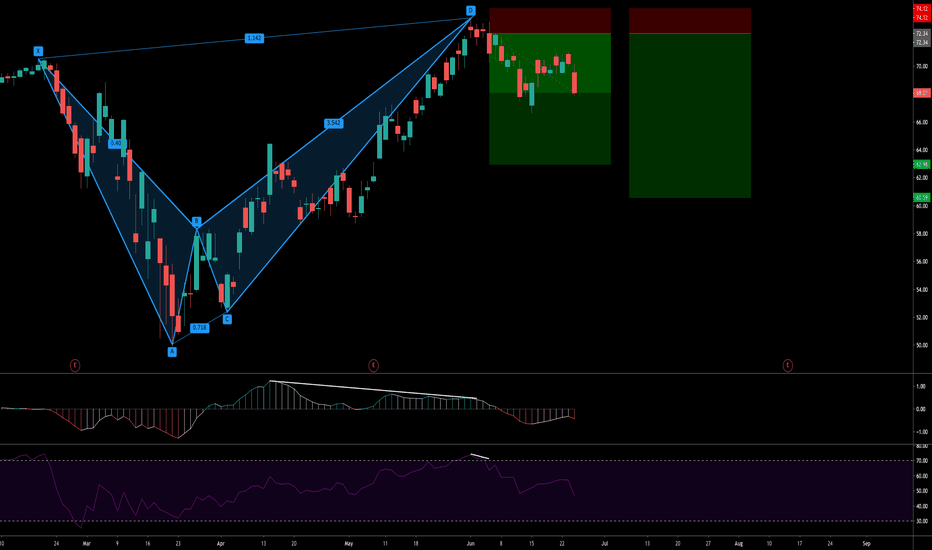Open the earnings E marker in August
The height and width of the screenshot is (550, 932).
coord(788,365)
